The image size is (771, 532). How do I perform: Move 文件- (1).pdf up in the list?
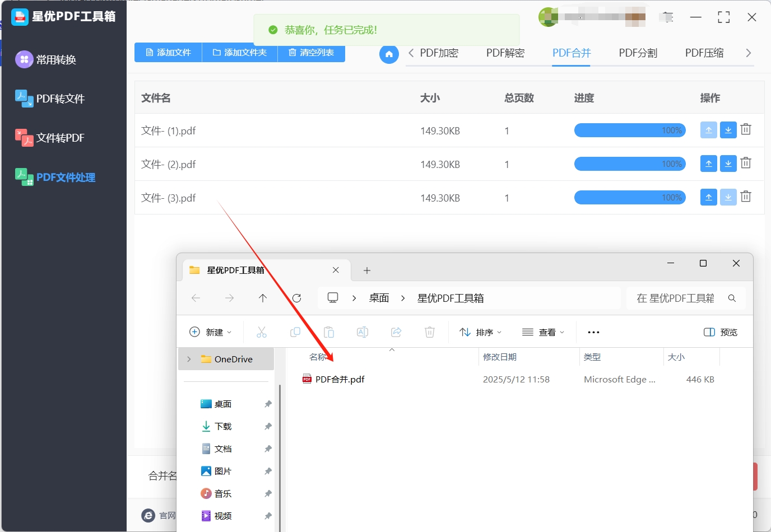coord(709,130)
